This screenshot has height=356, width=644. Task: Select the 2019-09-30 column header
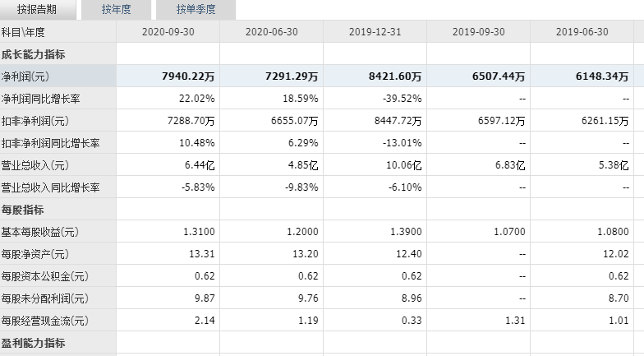[478, 32]
